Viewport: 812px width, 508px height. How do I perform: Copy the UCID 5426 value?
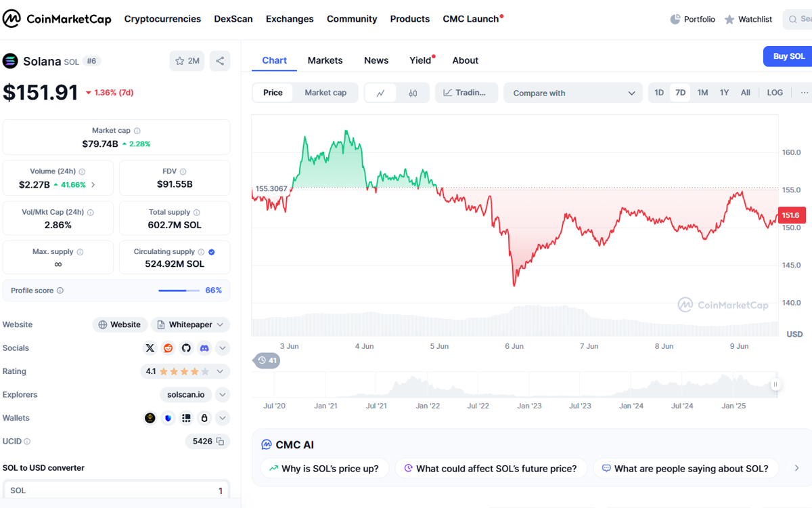(219, 442)
